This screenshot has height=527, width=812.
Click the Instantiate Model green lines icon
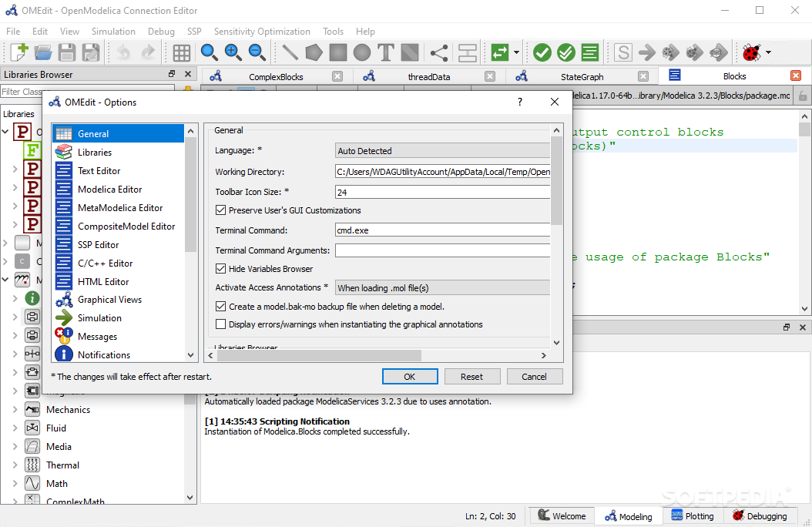590,52
